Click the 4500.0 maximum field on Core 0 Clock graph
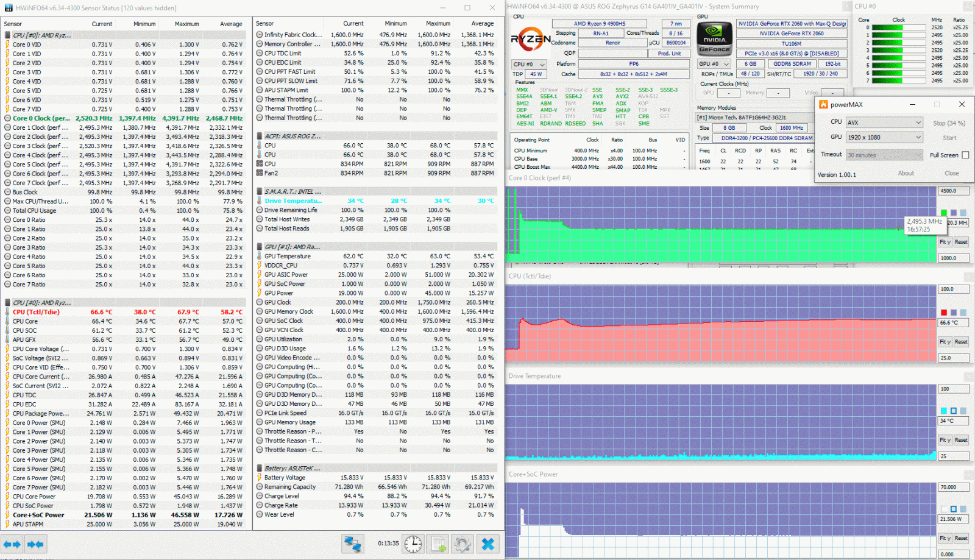This screenshot has width=975, height=560. 954,191
